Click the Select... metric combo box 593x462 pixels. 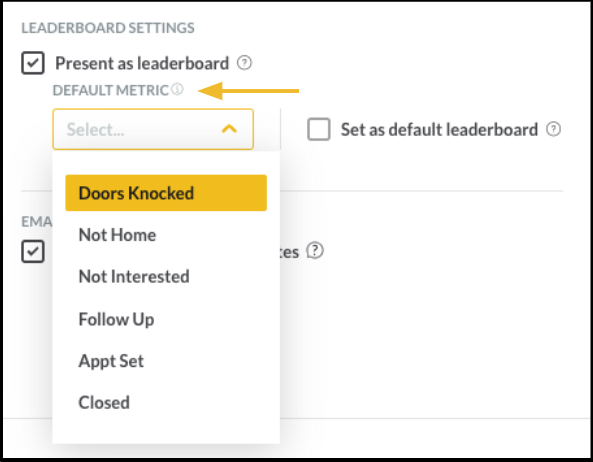(x=153, y=129)
